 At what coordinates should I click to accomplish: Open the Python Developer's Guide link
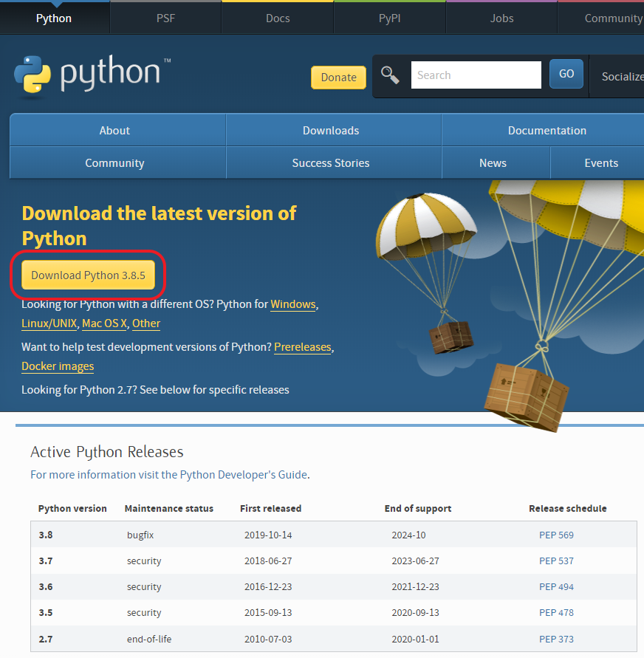click(243, 474)
